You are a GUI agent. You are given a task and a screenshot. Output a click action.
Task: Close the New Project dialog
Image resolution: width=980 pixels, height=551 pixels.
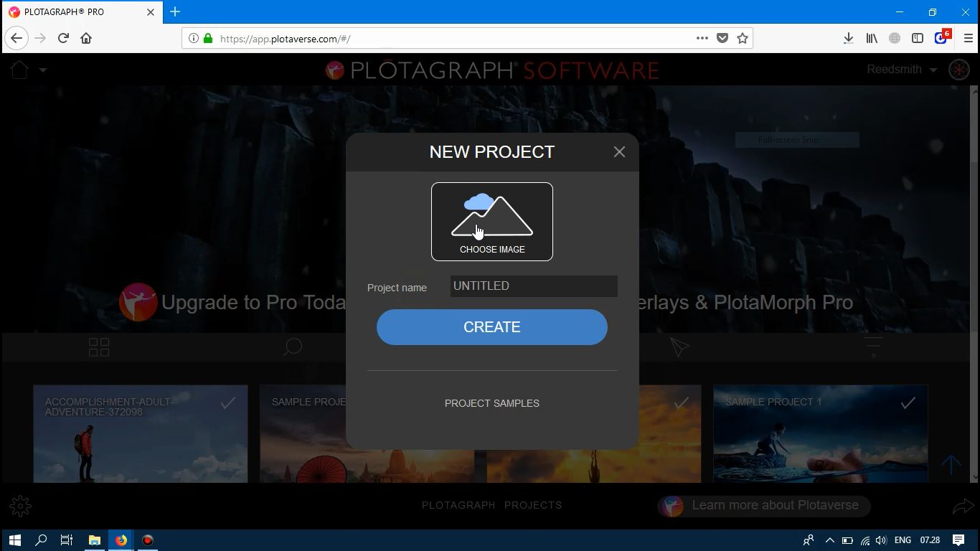619,152
